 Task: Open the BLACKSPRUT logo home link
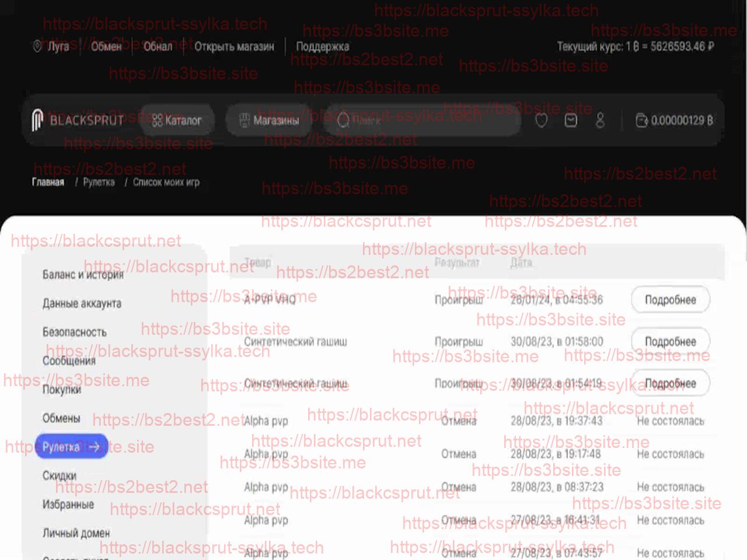(78, 121)
